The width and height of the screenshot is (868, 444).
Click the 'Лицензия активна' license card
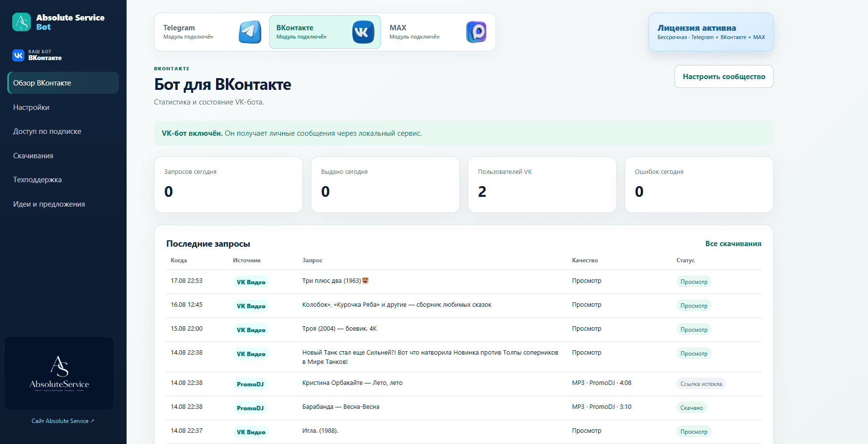point(711,32)
